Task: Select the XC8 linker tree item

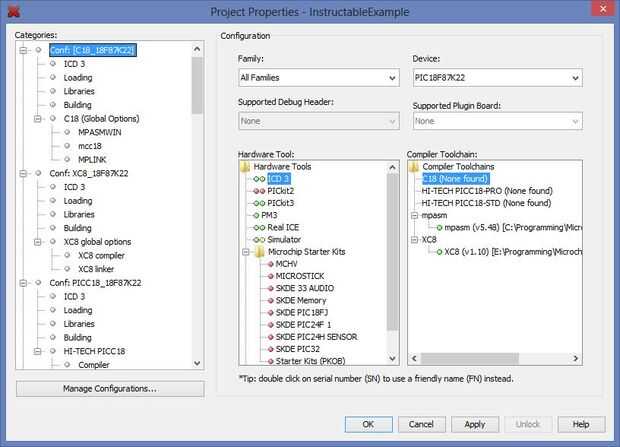Action: point(96,269)
